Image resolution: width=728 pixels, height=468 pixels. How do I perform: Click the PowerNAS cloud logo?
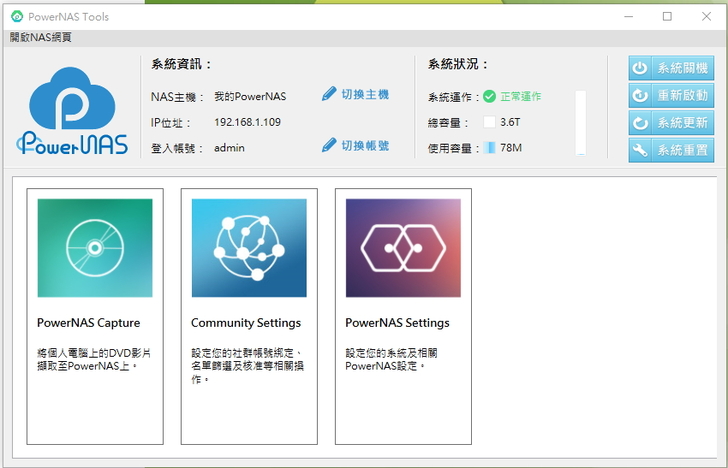72,111
